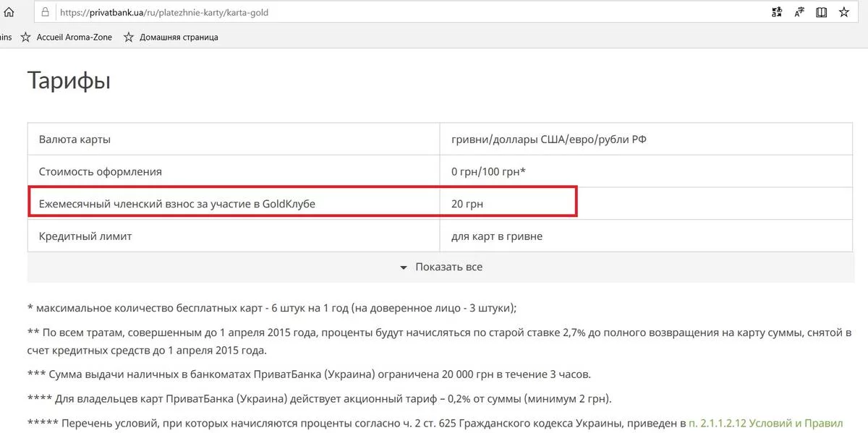Click the star icon beside Accueil Aroma-Zone
The image size is (868, 433).
pos(26,37)
